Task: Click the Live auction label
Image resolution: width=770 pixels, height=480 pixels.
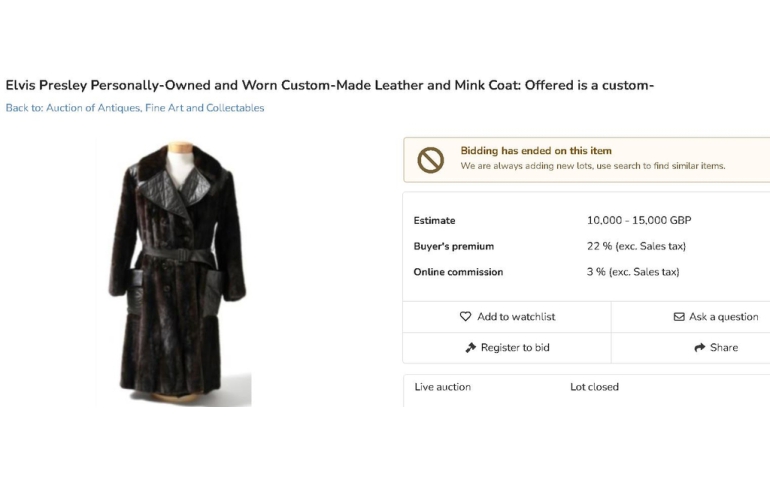Action: [442, 387]
